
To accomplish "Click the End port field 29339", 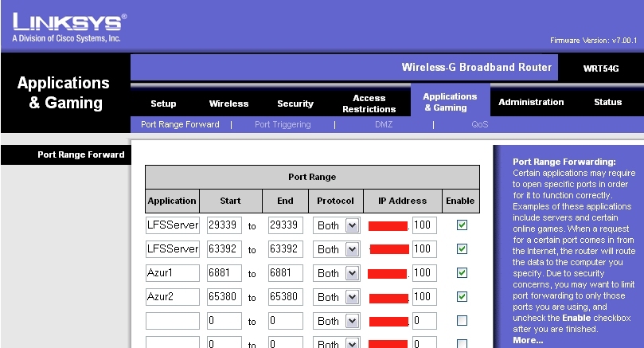I will click(286, 225).
